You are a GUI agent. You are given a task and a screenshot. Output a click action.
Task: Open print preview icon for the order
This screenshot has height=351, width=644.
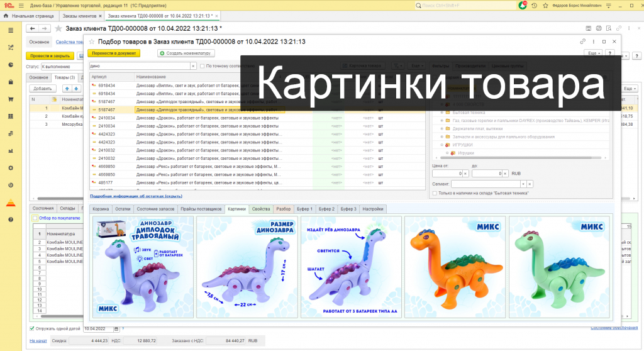[609, 28]
